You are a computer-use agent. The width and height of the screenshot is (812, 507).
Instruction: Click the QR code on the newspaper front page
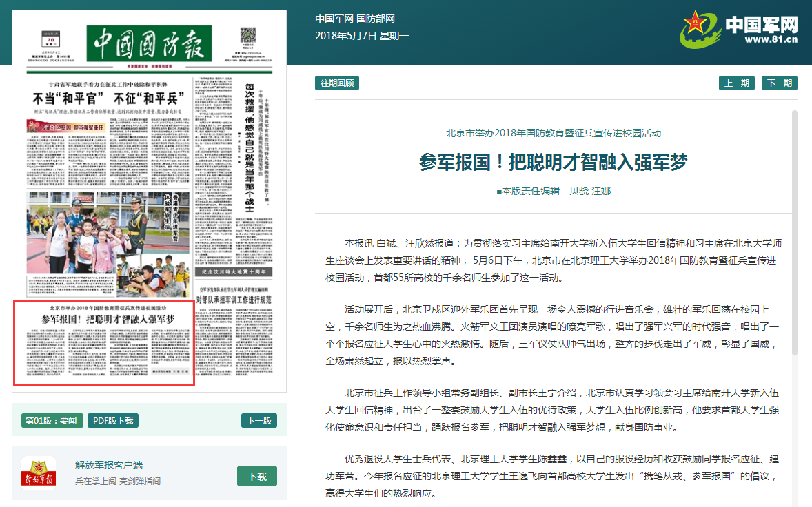click(x=247, y=37)
